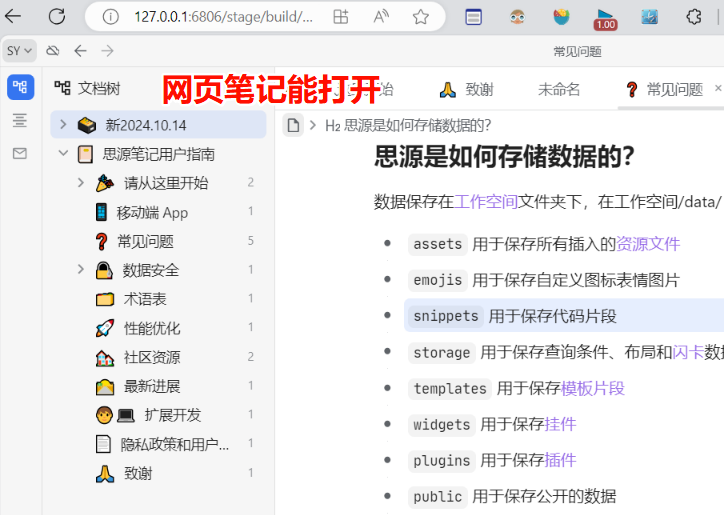This screenshot has height=515, width=724.
Task: Click the snippets inline code
Action: click(446, 316)
